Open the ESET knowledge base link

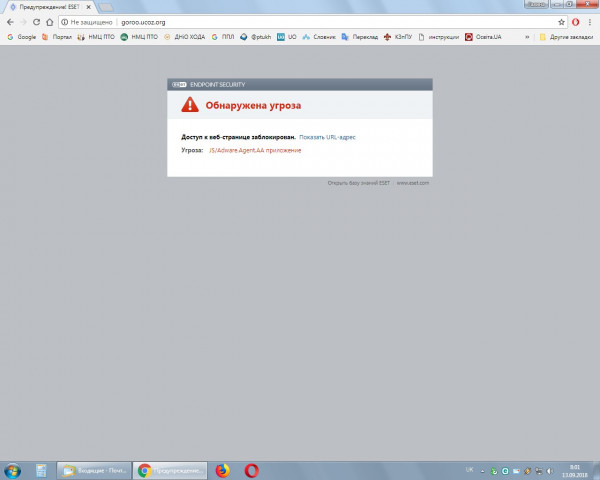[359, 183]
